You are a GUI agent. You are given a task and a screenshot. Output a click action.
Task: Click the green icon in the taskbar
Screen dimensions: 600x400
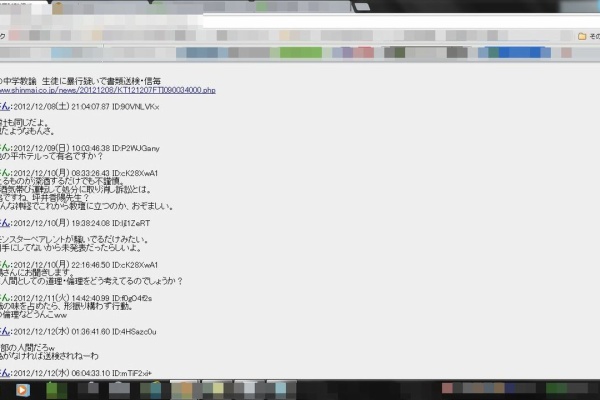point(59,389)
